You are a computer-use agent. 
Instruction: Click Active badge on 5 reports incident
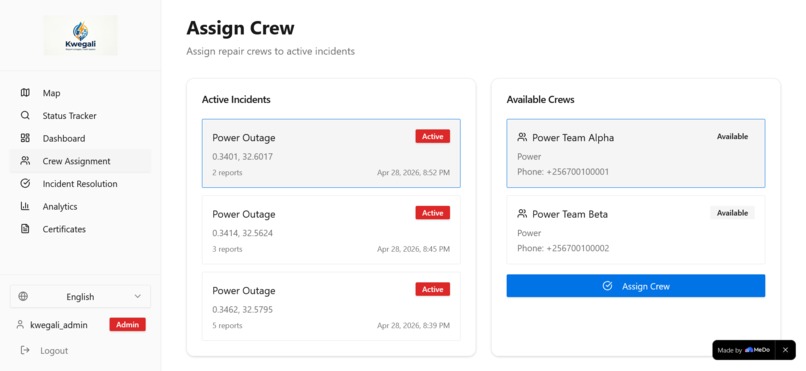pyautogui.click(x=432, y=289)
